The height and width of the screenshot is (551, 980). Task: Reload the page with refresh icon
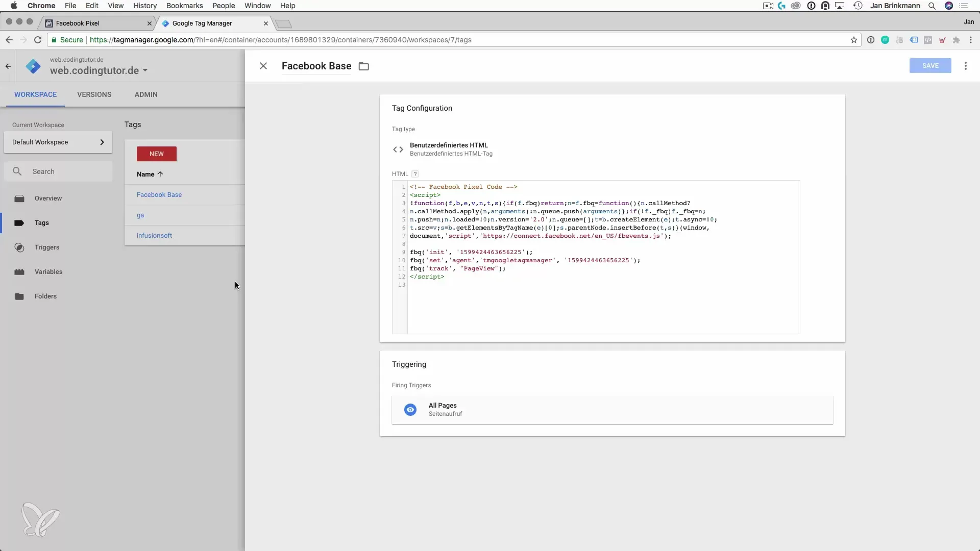point(37,40)
